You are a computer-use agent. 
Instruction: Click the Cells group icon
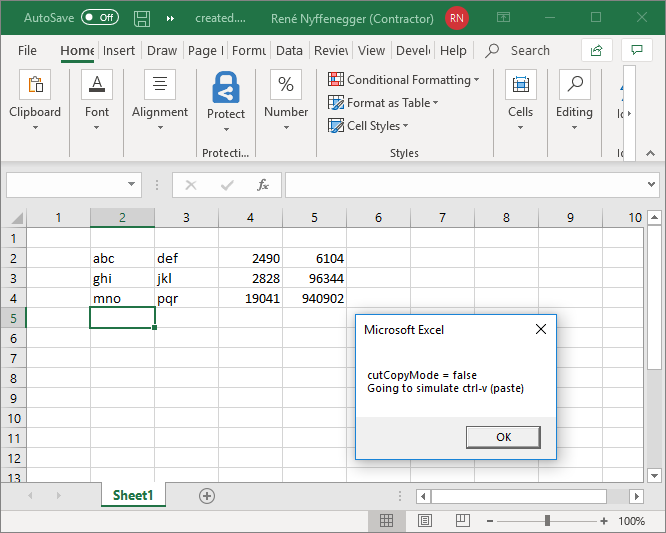coord(520,86)
